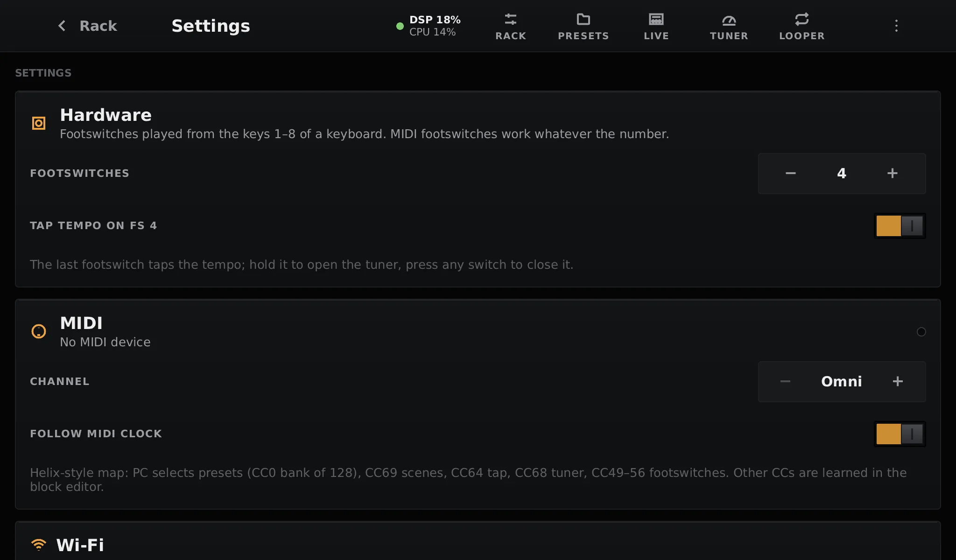Select the Hardware section heading

pos(106,115)
